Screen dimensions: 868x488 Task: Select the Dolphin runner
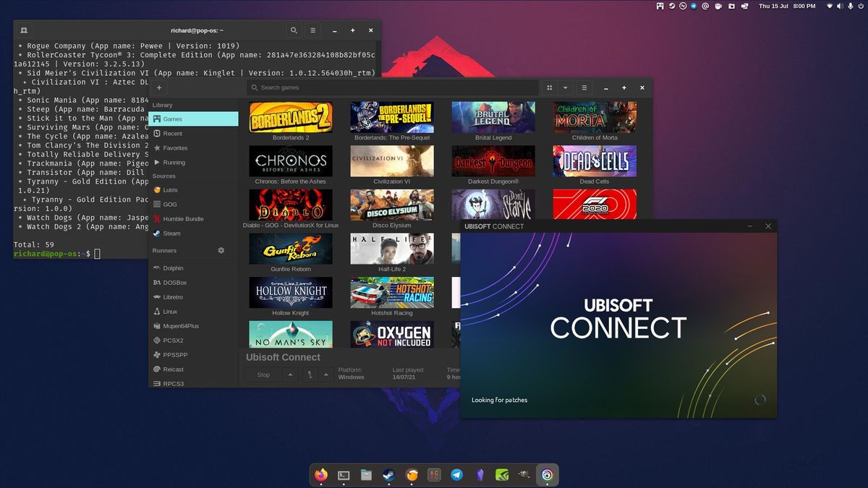point(175,267)
